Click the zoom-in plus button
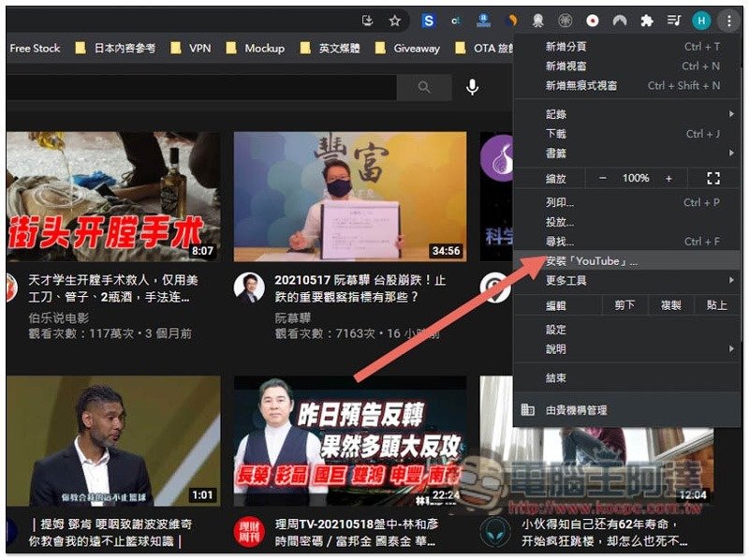The height and width of the screenshot is (560, 749). pos(668,178)
